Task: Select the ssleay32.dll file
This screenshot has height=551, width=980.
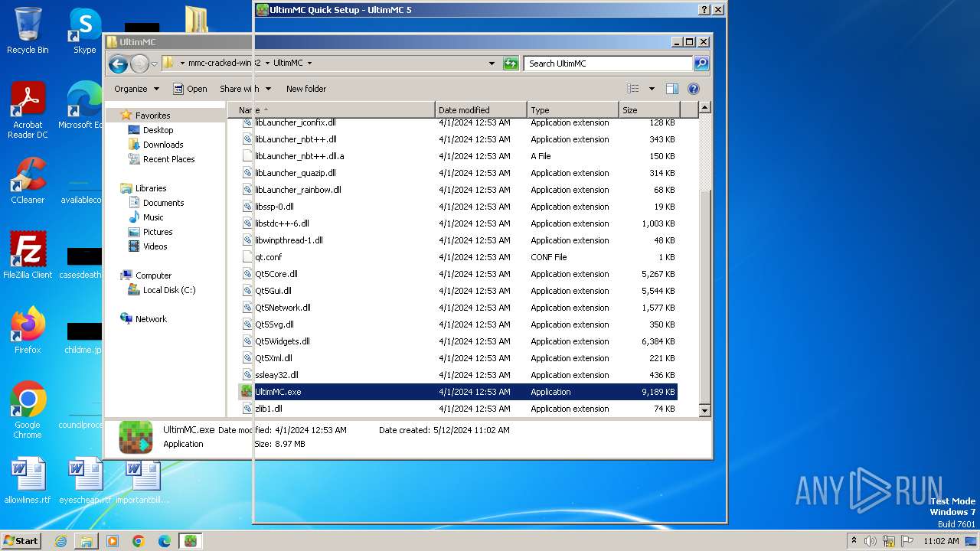Action: tap(458, 375)
